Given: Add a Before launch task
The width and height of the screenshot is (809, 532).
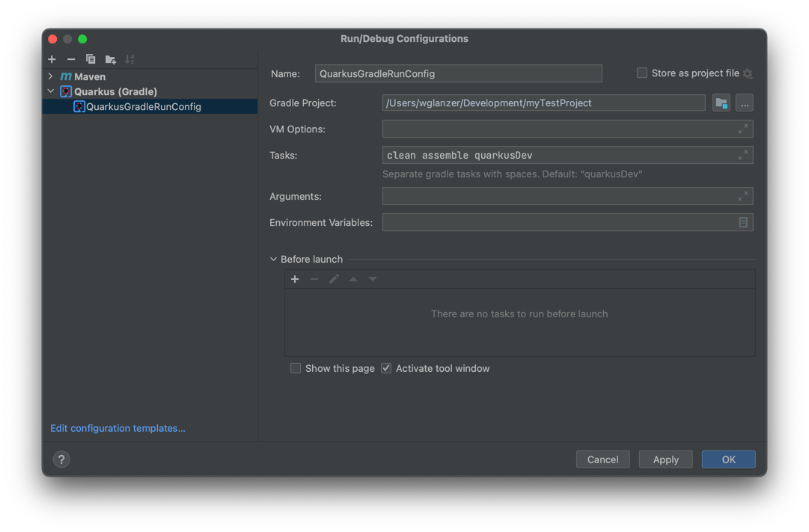Looking at the screenshot, I should click(x=295, y=279).
